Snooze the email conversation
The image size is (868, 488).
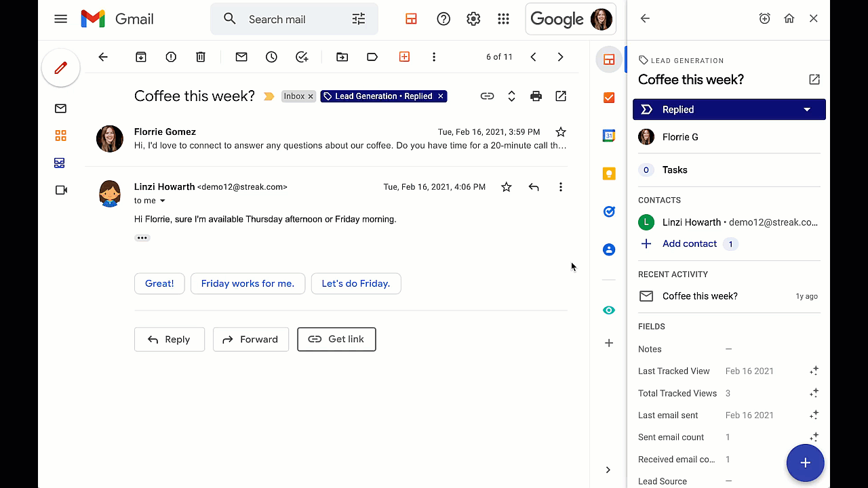tap(271, 57)
